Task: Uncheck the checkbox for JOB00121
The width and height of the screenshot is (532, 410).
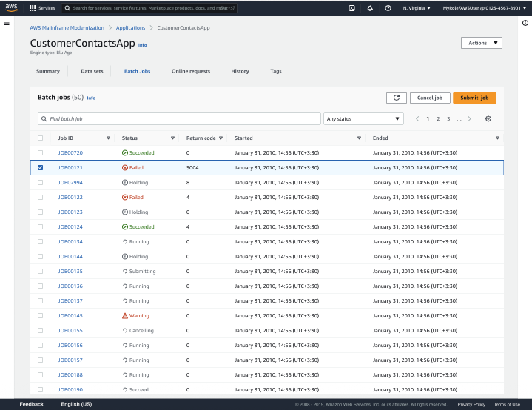Action: [x=41, y=168]
